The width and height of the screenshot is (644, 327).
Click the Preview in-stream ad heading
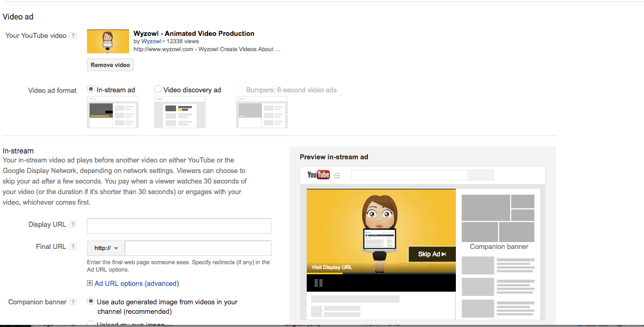[x=335, y=157]
